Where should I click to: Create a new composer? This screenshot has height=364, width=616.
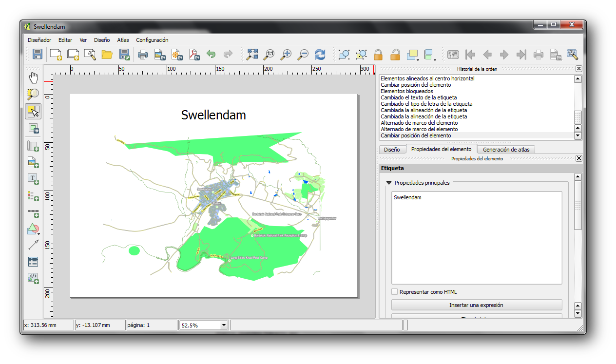pyautogui.click(x=56, y=54)
